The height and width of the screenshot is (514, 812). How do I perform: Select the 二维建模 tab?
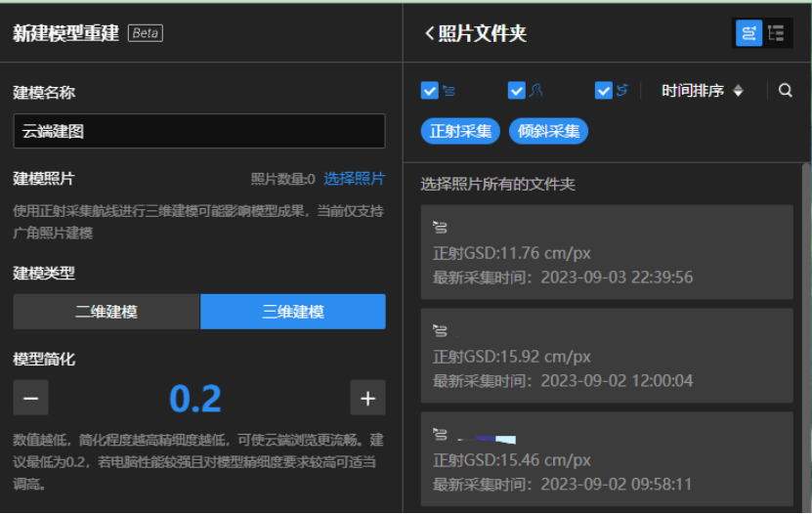click(107, 312)
